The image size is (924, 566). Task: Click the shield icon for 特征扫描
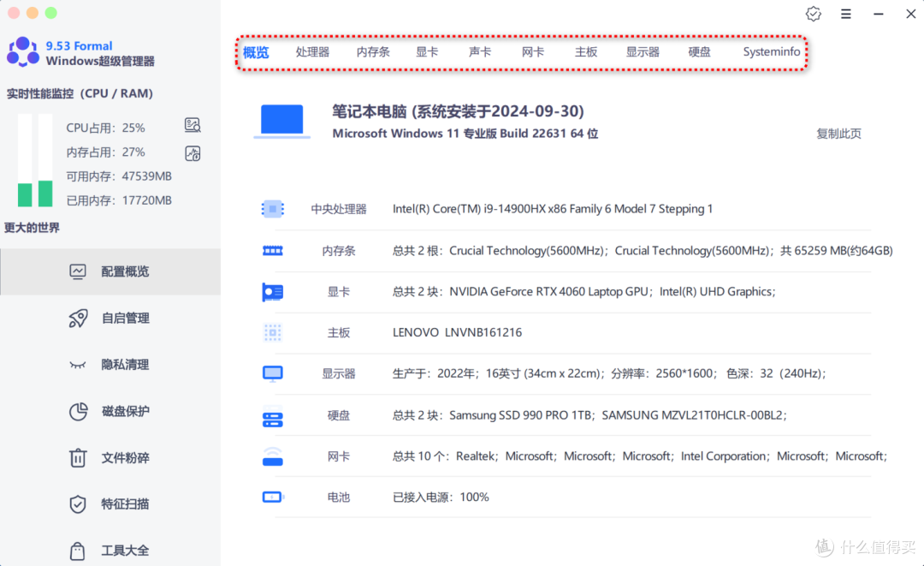78,504
